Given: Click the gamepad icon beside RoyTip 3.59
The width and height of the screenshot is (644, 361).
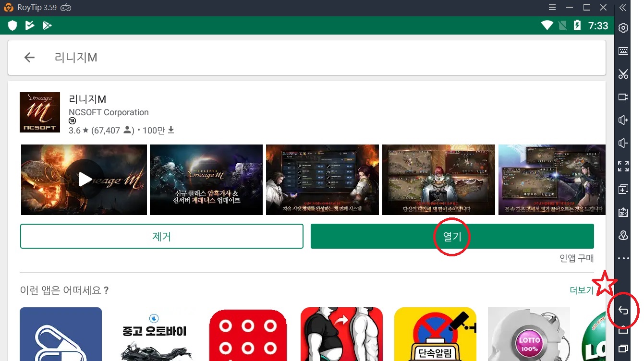Looking at the screenshot, I should 67,8.
